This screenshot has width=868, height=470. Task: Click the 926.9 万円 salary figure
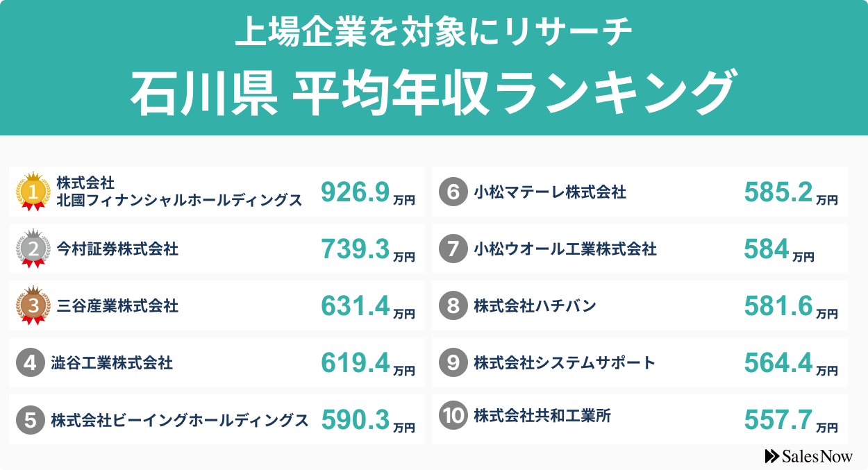[367, 192]
